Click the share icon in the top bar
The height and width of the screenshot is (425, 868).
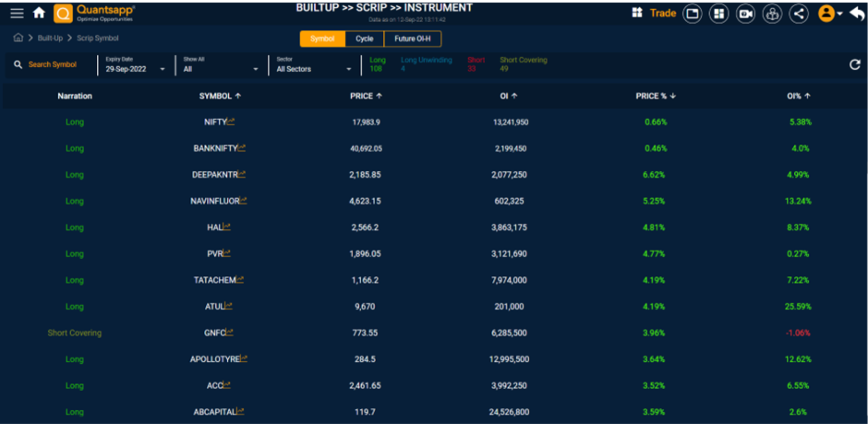click(799, 14)
